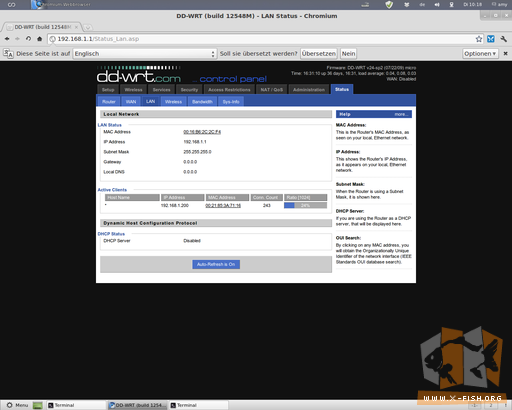Open the Services tab

click(x=161, y=90)
